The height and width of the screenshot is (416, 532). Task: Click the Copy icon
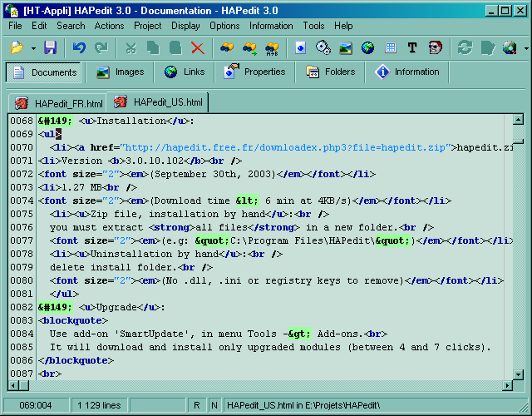(153, 48)
